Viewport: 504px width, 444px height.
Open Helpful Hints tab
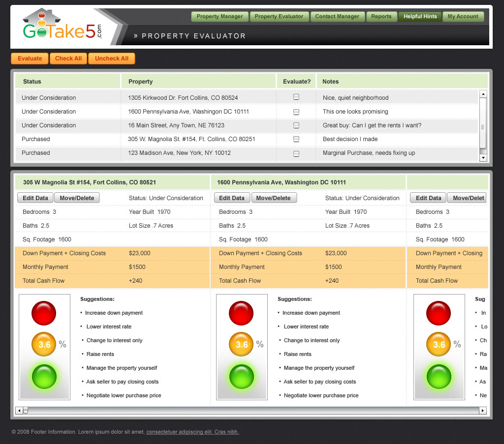point(420,17)
